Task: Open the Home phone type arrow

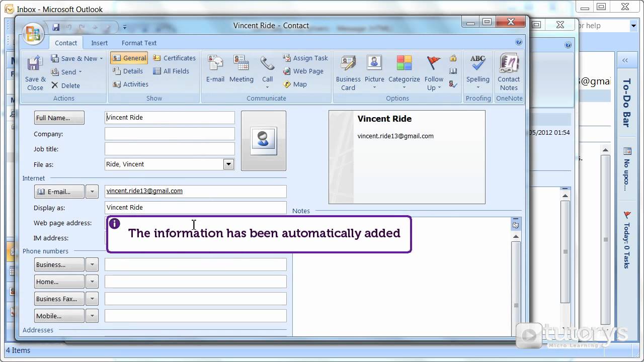Action: pyautogui.click(x=92, y=282)
